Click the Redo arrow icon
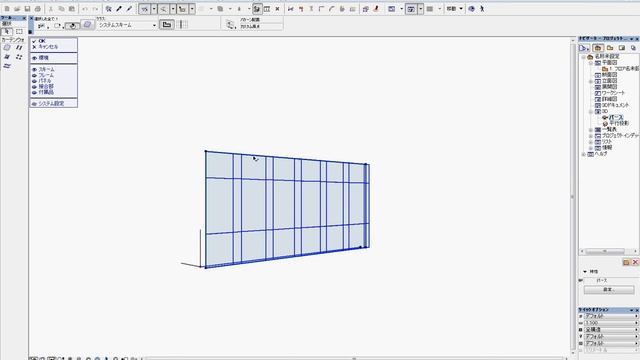This screenshot has height=360, width=640. [95, 9]
